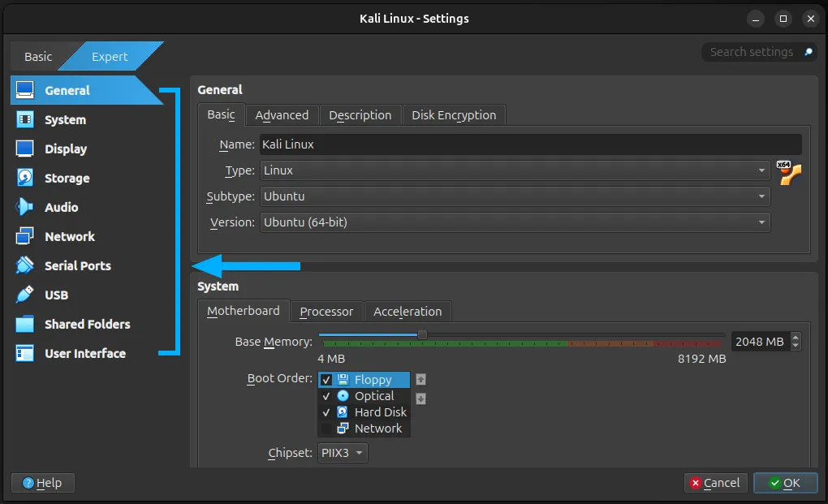Uncheck the Floppy boot device checkbox
Screen dimensions: 828x504
coord(326,380)
